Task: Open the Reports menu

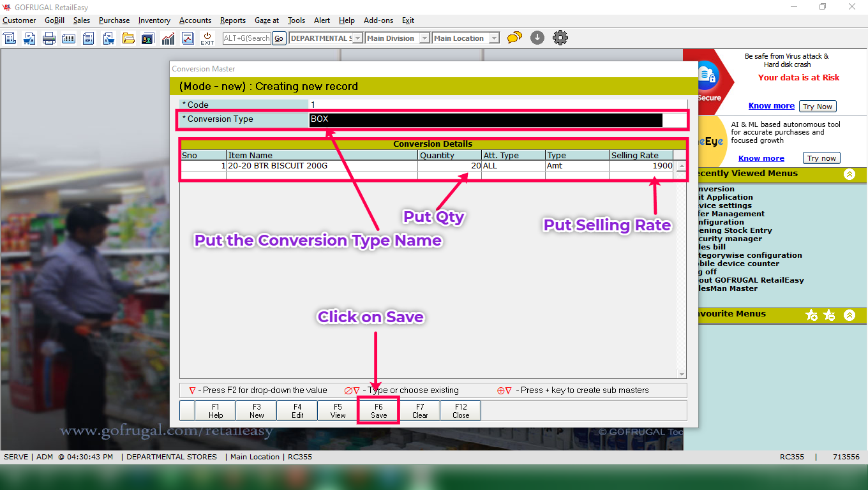Action: (x=233, y=20)
